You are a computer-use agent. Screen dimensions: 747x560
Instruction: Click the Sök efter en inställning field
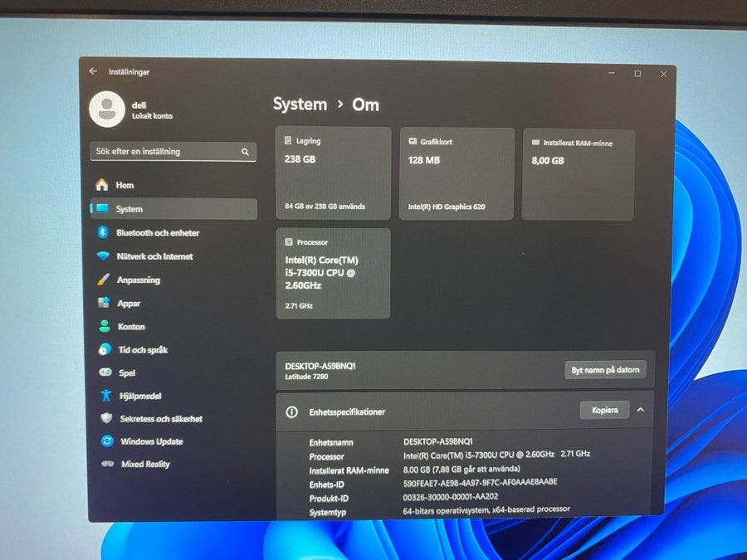point(173,152)
